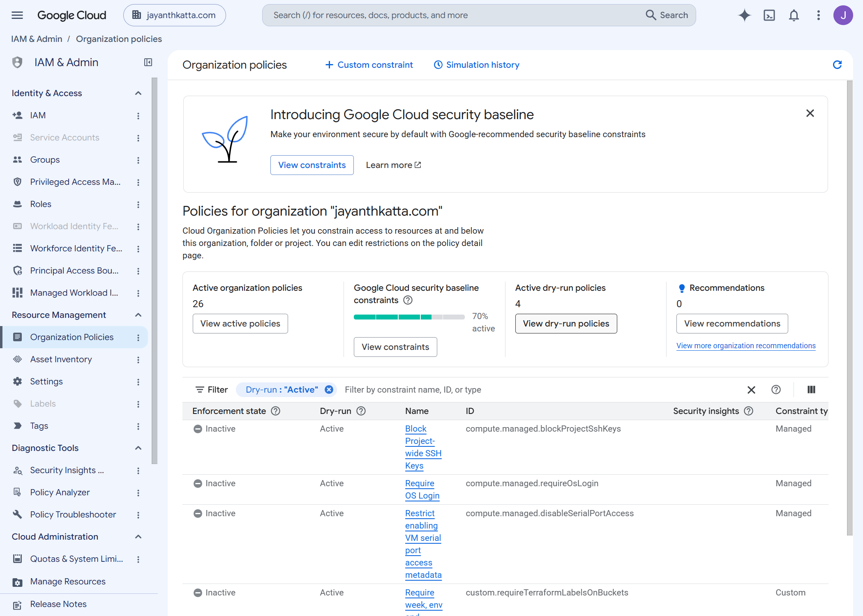Open more options for Tags item

coord(138,426)
